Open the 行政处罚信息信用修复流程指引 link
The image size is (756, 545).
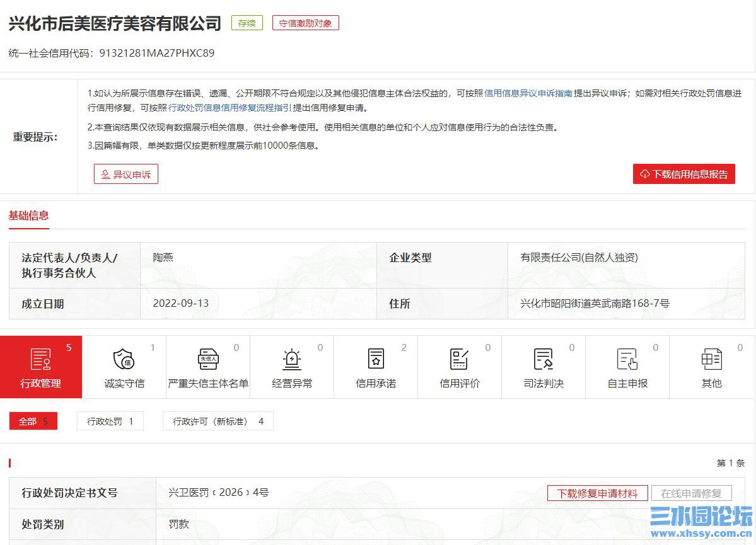click(230, 108)
